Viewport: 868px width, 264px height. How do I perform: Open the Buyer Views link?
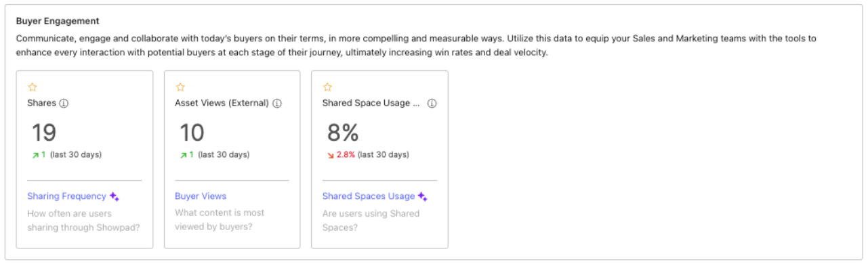click(201, 196)
